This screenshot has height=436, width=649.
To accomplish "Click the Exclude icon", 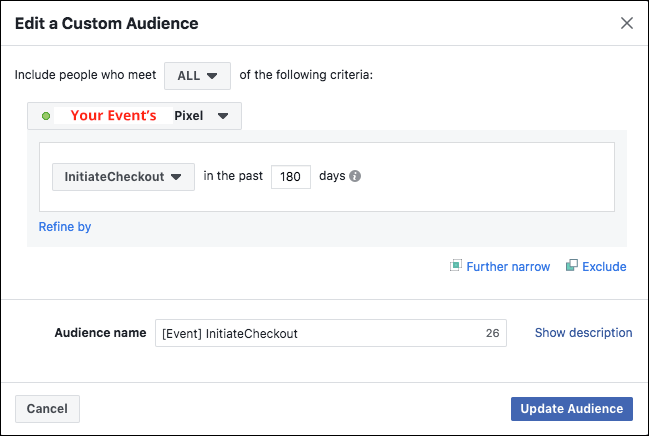I will pos(572,265).
